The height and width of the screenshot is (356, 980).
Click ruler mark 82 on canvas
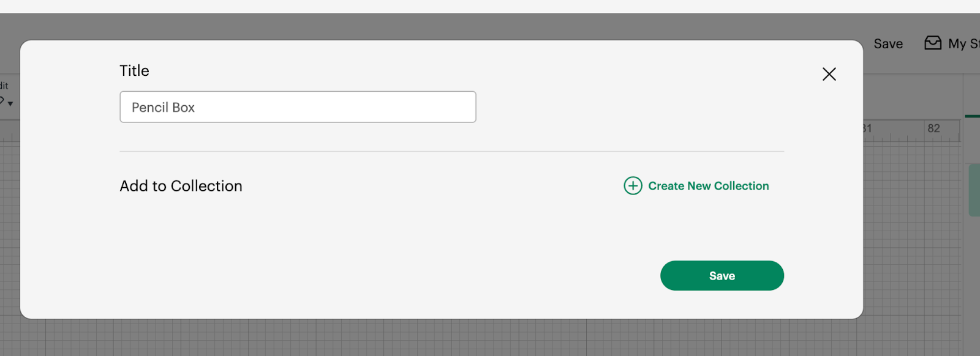click(x=933, y=128)
